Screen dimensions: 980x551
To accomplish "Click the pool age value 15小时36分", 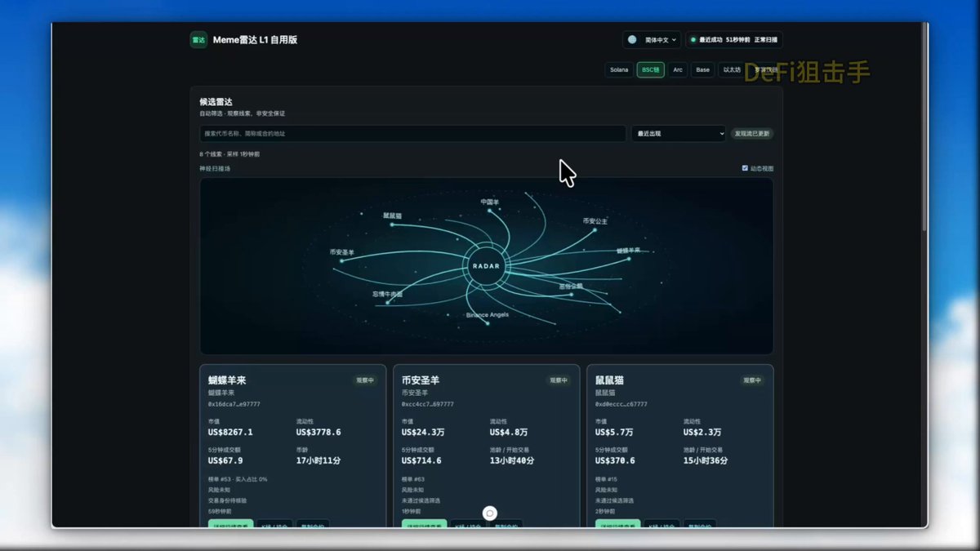I will point(706,460).
